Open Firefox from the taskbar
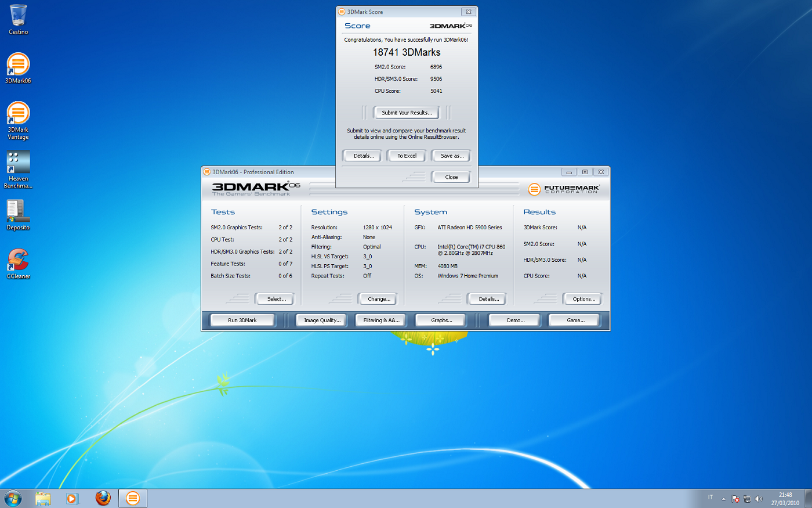The image size is (812, 508). click(x=103, y=498)
